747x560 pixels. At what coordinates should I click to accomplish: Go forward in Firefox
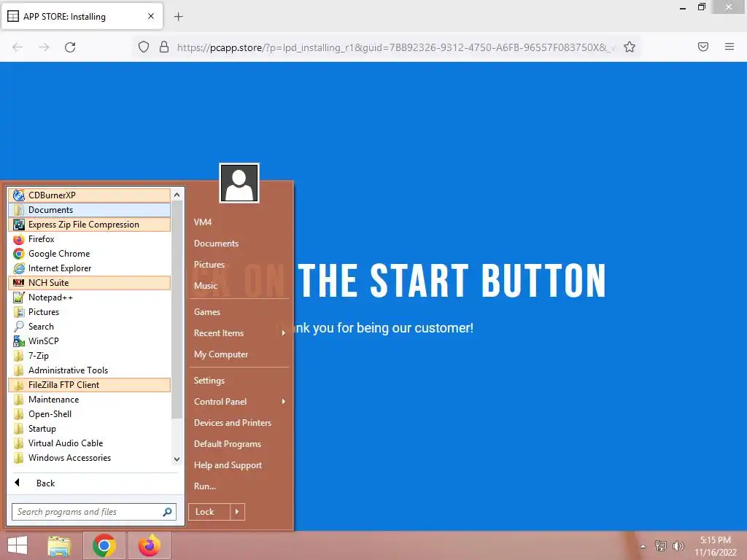click(x=44, y=47)
